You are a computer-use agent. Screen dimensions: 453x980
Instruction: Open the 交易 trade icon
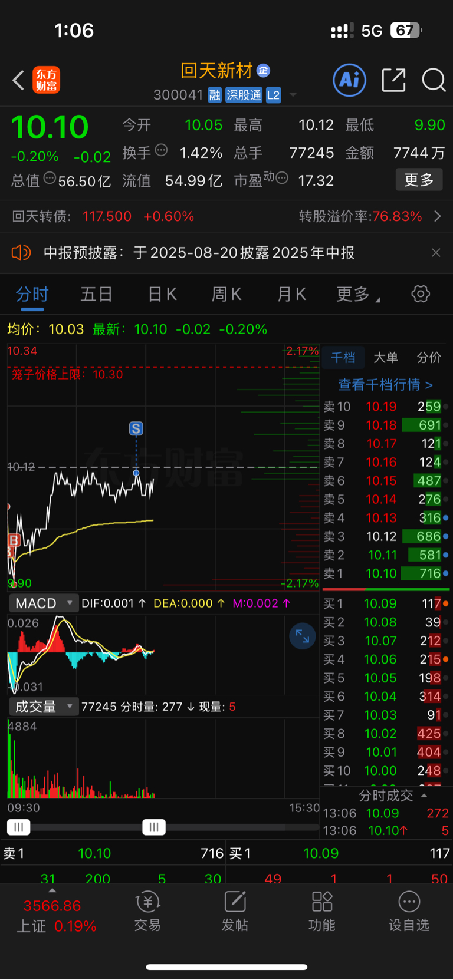147,912
